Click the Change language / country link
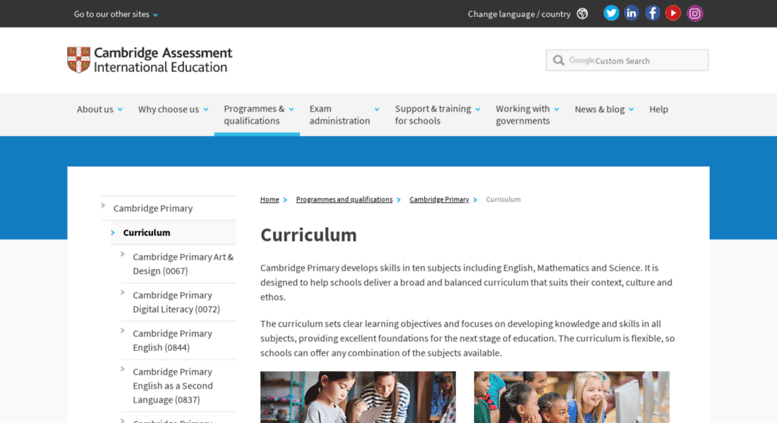Image resolution: width=777 pixels, height=423 pixels. (519, 14)
